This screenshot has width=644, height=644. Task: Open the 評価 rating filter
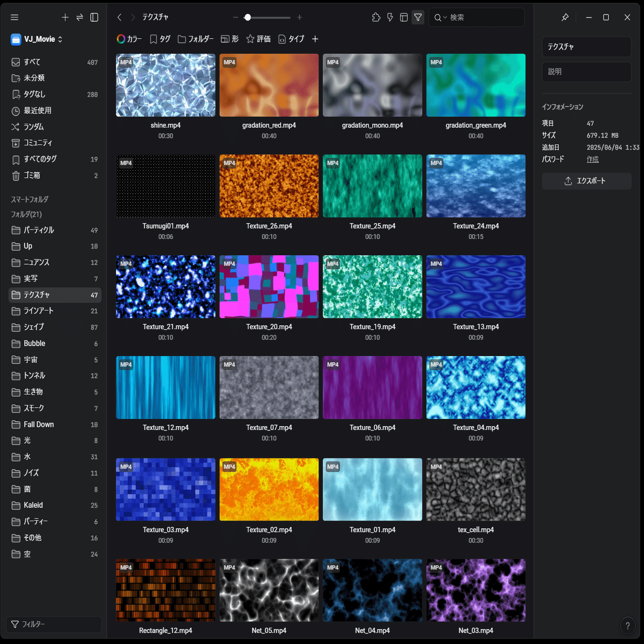pos(258,39)
